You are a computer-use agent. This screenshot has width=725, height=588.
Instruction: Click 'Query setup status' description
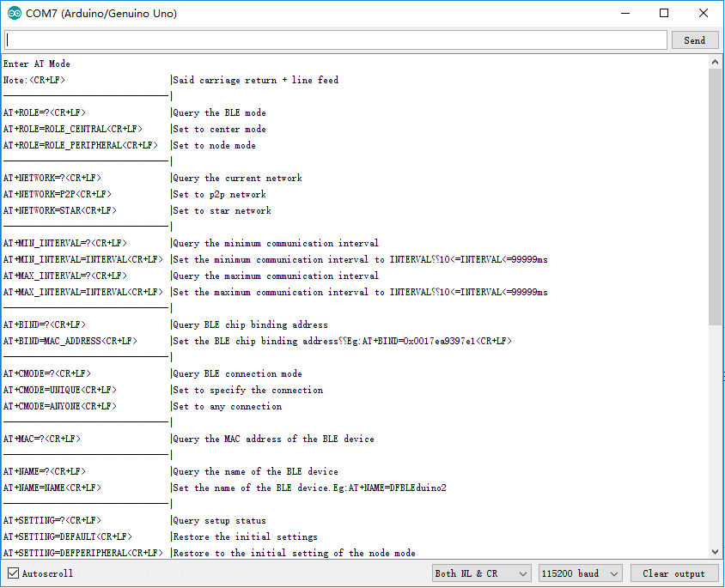tap(220, 520)
